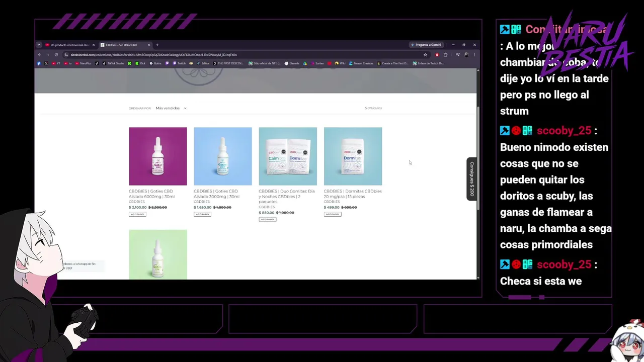Open the Twitch bookmark
This screenshot has height=362, width=644.
pos(179,63)
